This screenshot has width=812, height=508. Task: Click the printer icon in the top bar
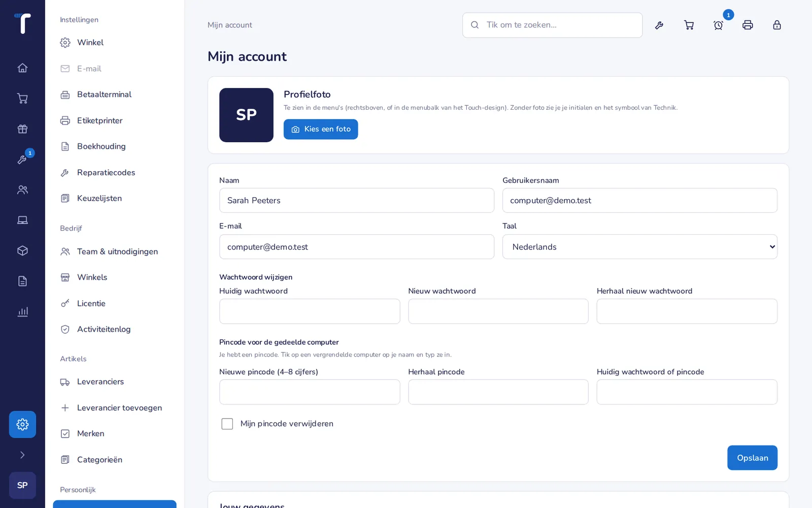click(748, 25)
